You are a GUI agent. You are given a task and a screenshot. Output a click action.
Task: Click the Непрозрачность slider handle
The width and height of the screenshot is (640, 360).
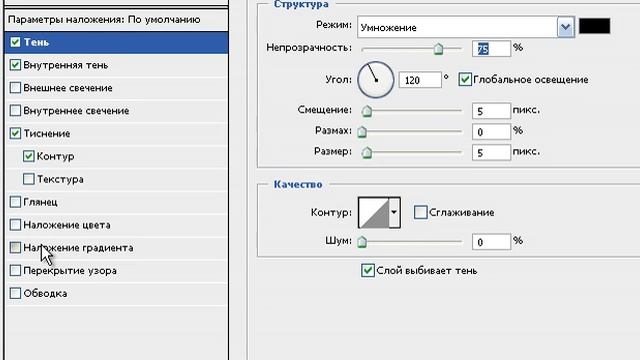(438, 49)
